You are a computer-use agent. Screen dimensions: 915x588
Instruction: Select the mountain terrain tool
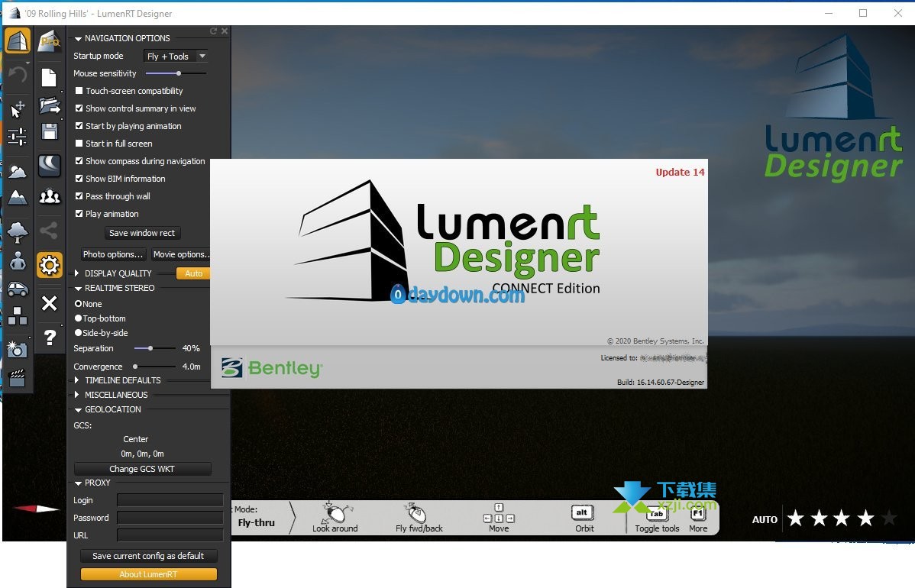pos(18,199)
